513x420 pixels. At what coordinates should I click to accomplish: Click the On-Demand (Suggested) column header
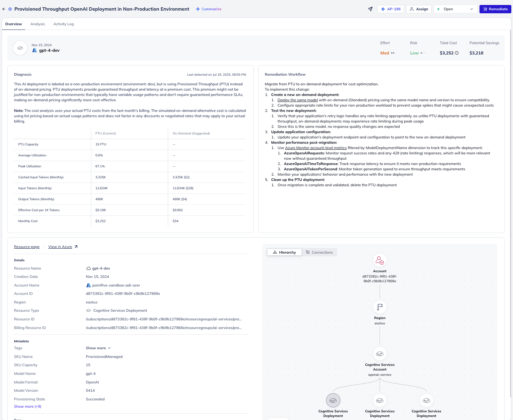[191, 133]
